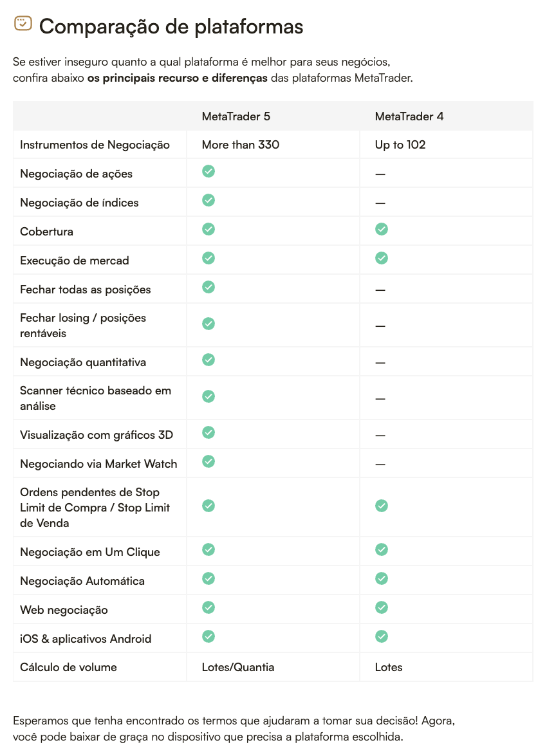This screenshot has height=756, width=547.
Task: Click MetaTrader 4 Execução de mercad checkmark
Action: point(382,258)
